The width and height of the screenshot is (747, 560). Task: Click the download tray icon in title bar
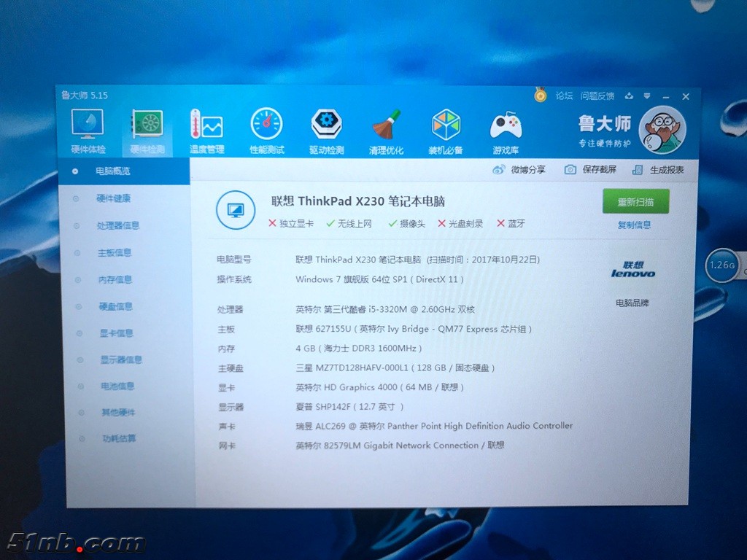[x=629, y=96]
